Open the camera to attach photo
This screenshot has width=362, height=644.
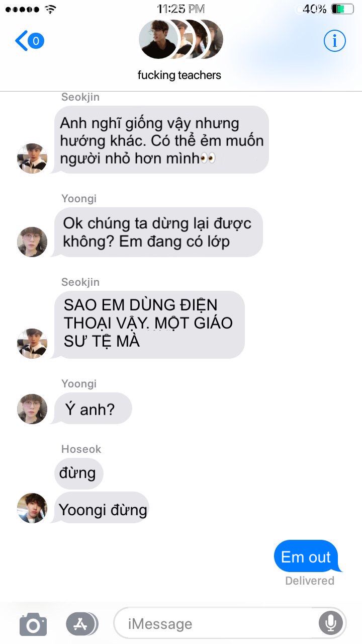click(33, 624)
